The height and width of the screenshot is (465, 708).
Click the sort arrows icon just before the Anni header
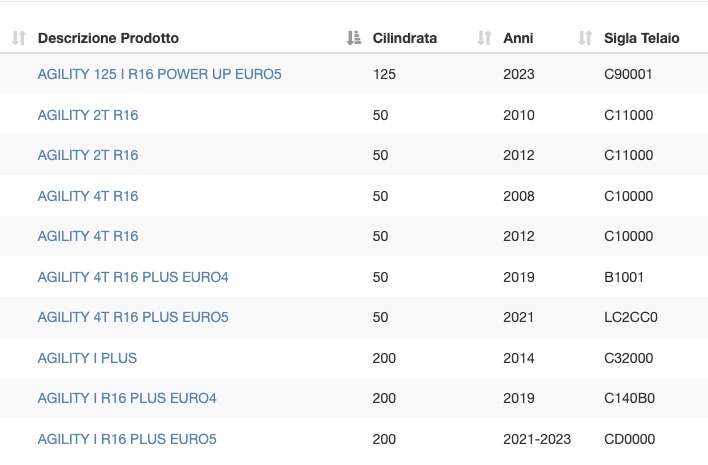tap(484, 38)
